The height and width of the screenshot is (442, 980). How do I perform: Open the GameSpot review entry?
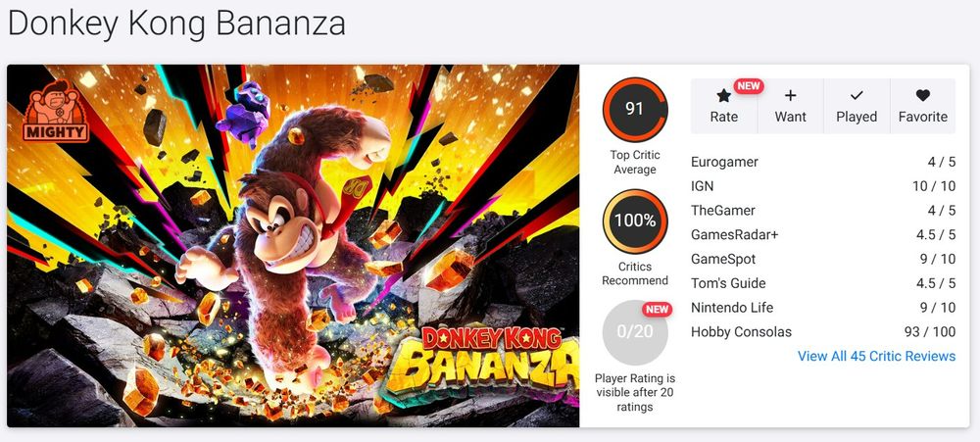[823, 259]
